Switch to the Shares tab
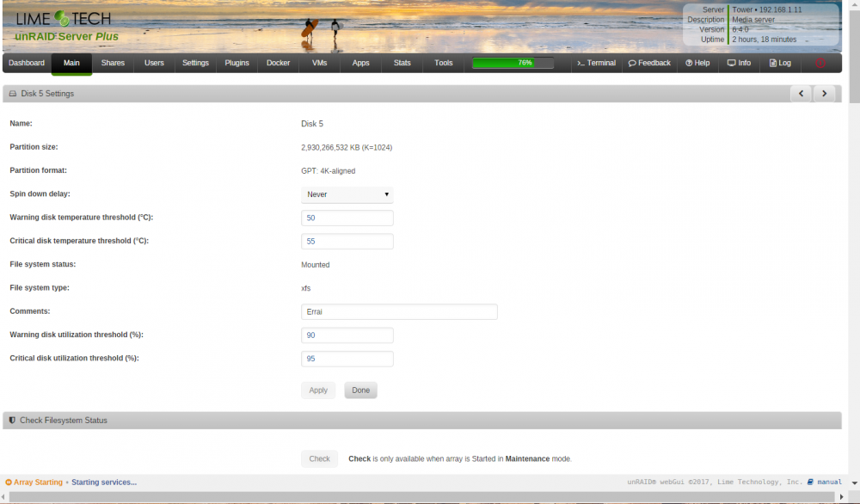860x504 pixels. click(x=113, y=63)
